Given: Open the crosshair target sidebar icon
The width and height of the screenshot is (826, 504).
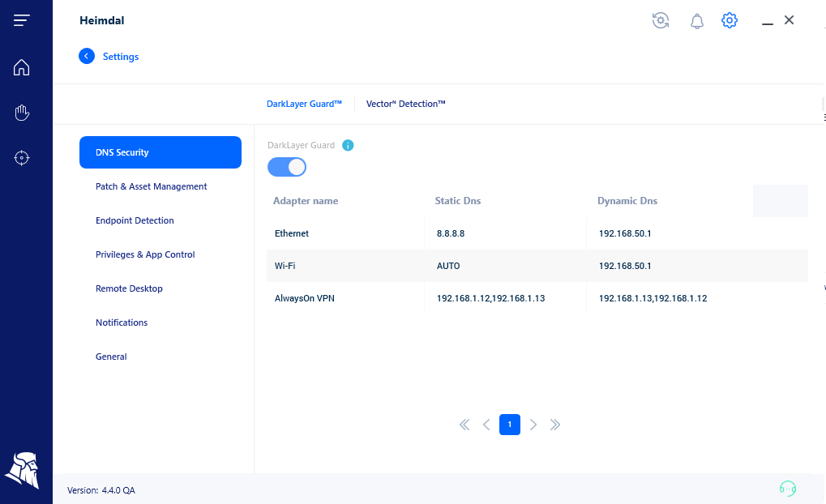Looking at the screenshot, I should (22, 158).
